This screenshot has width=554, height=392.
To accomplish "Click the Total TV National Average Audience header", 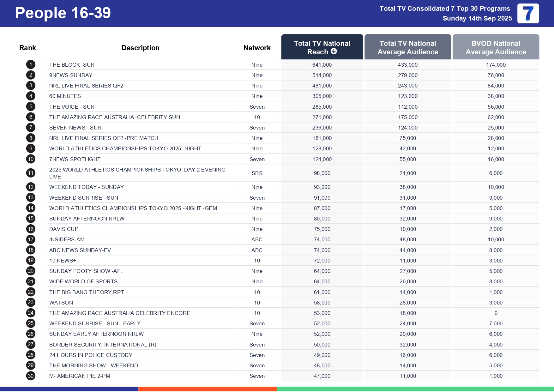I will 408,47.
